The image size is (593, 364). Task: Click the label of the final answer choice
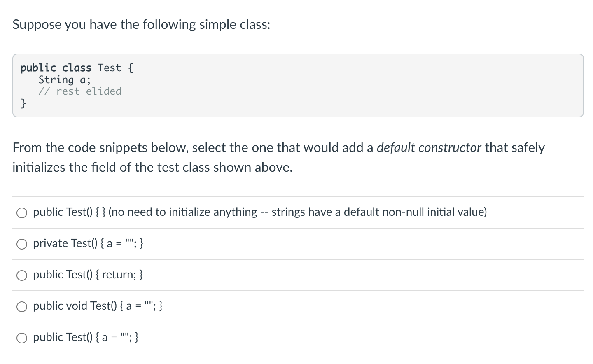(x=85, y=337)
